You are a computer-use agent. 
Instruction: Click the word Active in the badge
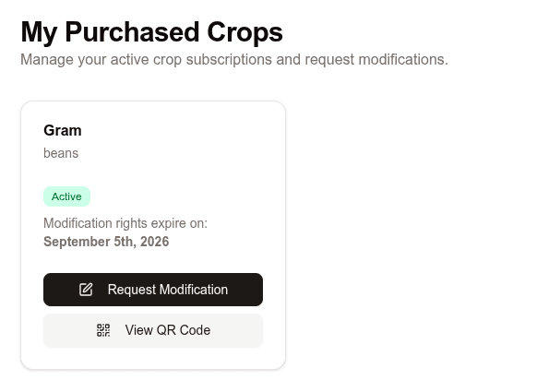pos(66,196)
